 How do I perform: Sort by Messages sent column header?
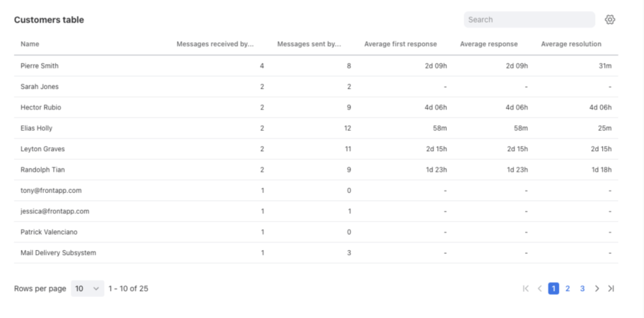[x=309, y=44]
